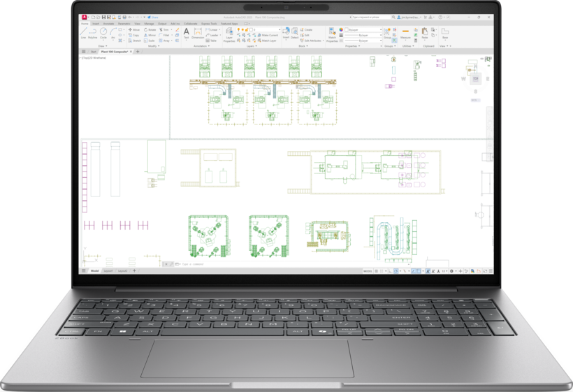Switch to Layout1 tab
The image size is (573, 392).
point(108,271)
